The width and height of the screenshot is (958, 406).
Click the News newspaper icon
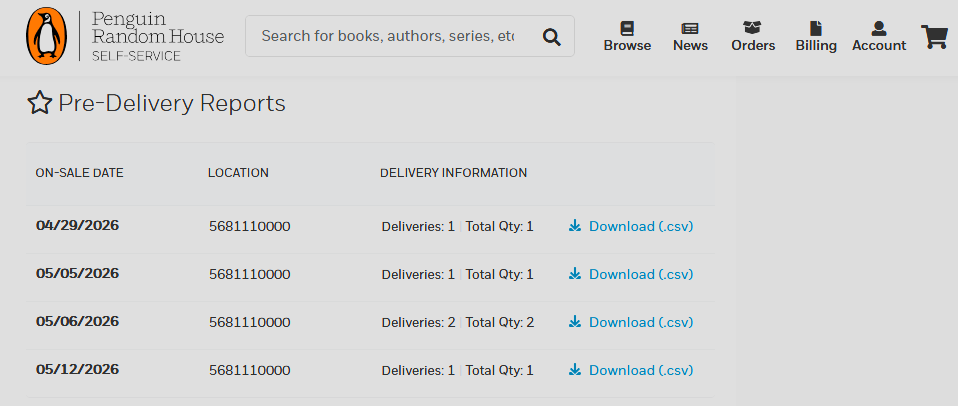[690, 28]
